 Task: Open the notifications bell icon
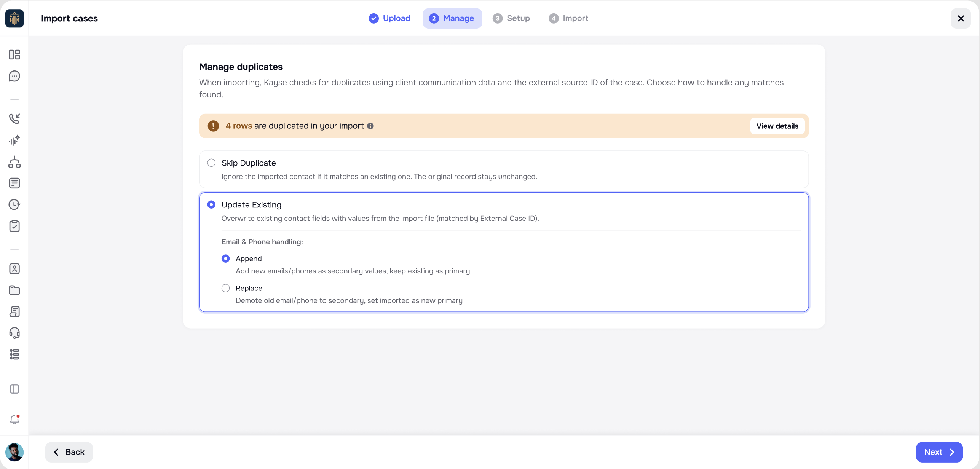point(14,420)
